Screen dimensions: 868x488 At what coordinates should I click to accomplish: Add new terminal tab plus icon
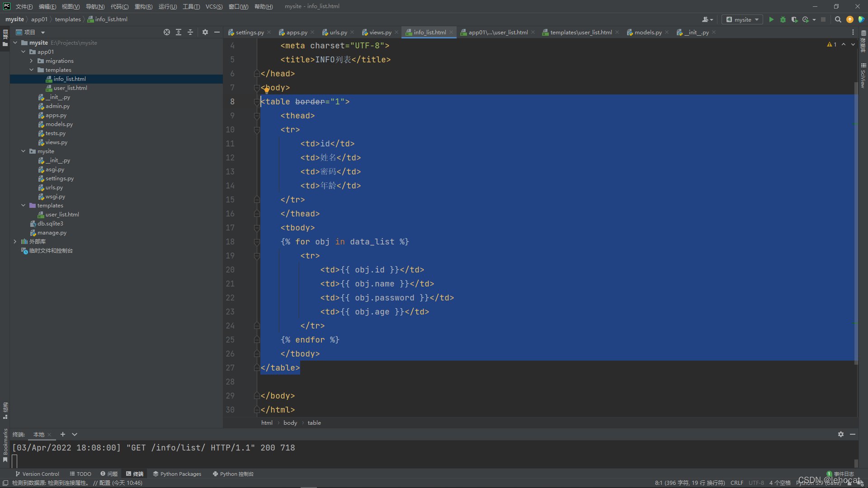coord(63,434)
